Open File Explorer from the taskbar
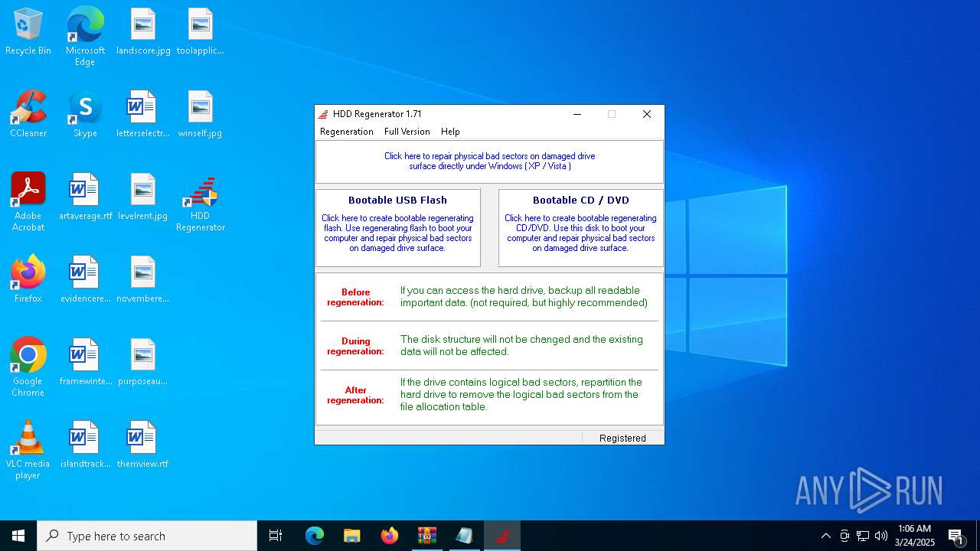The height and width of the screenshot is (551, 980). 352,536
